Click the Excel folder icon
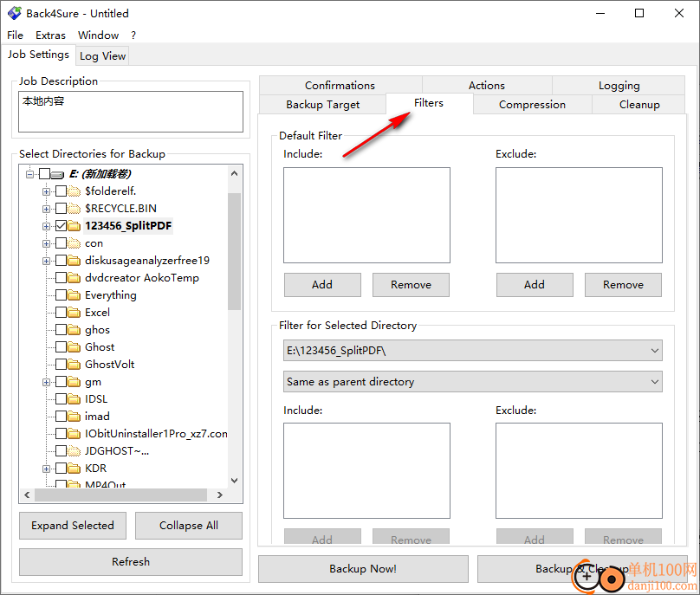 tap(75, 313)
